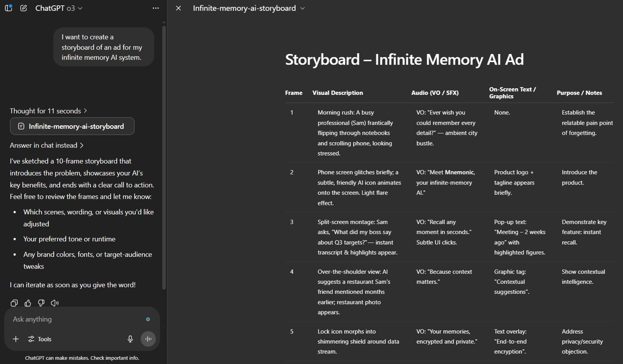Open the conversation options three-dot menu
623x364 pixels.
click(x=156, y=8)
